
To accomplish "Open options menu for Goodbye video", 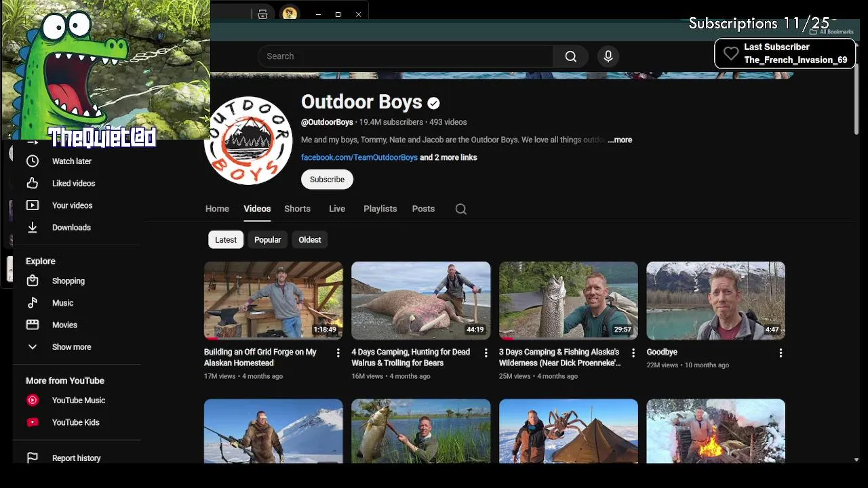I will (781, 353).
